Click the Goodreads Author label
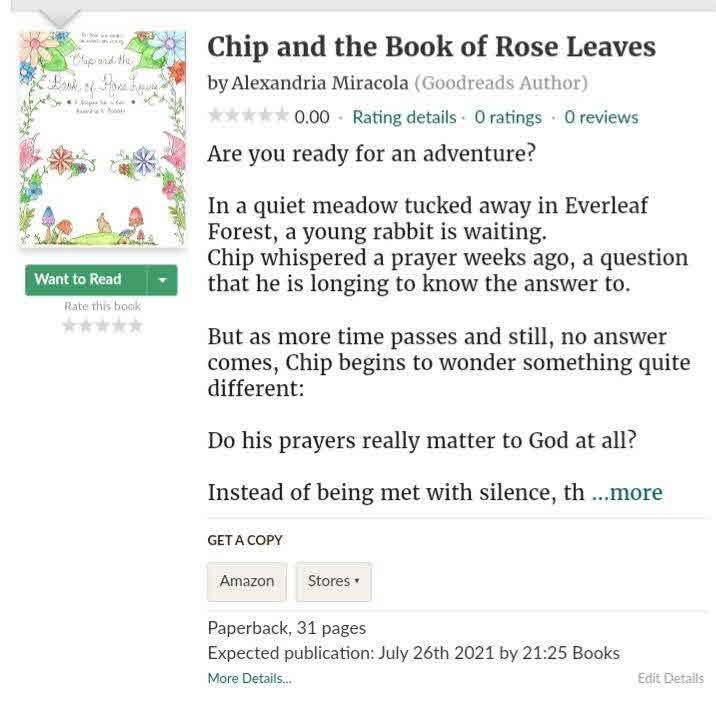 (x=501, y=83)
